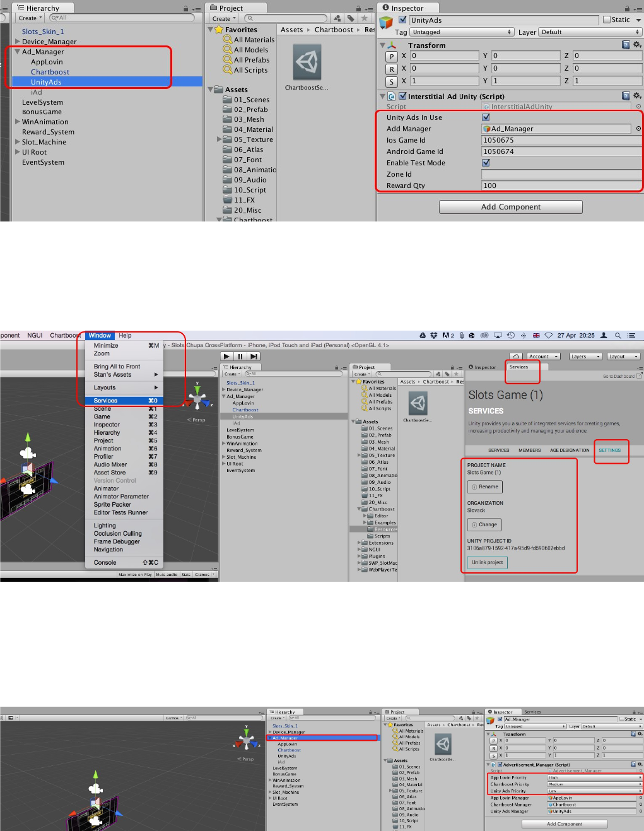This screenshot has width=644, height=831.
Task: Click the Play button in middle screenshot
Action: coord(227,357)
